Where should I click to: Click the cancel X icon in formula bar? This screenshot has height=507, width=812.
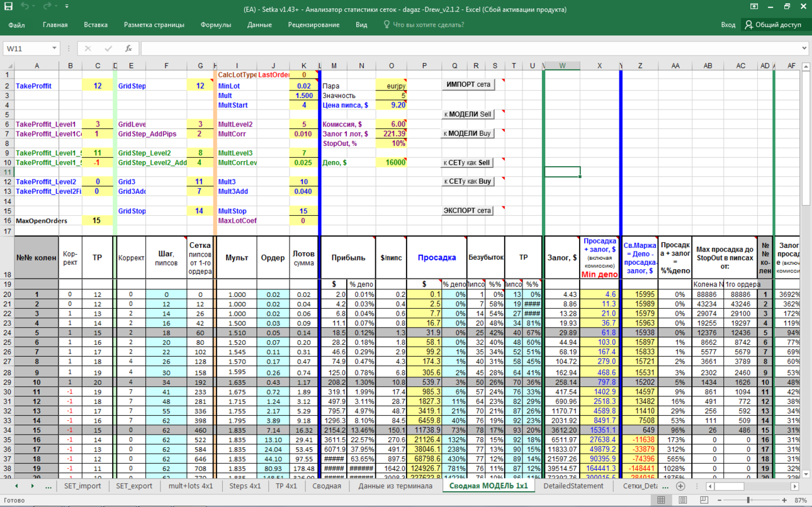pos(87,48)
